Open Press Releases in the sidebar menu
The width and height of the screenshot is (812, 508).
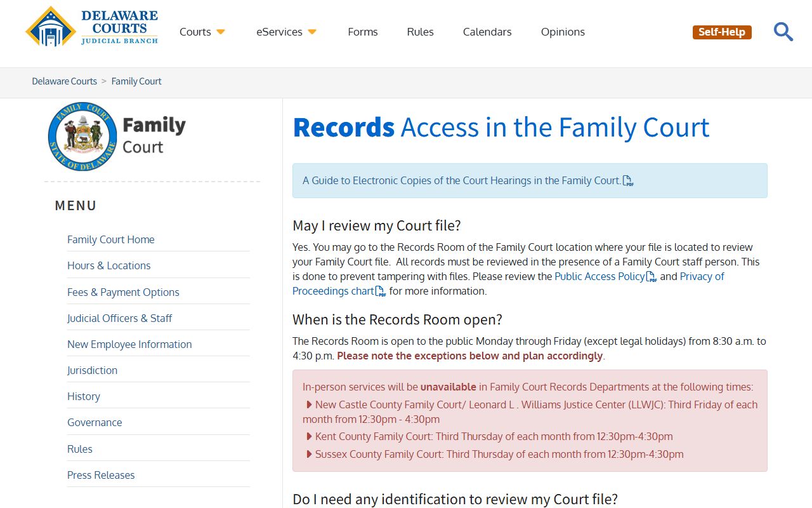[101, 475]
